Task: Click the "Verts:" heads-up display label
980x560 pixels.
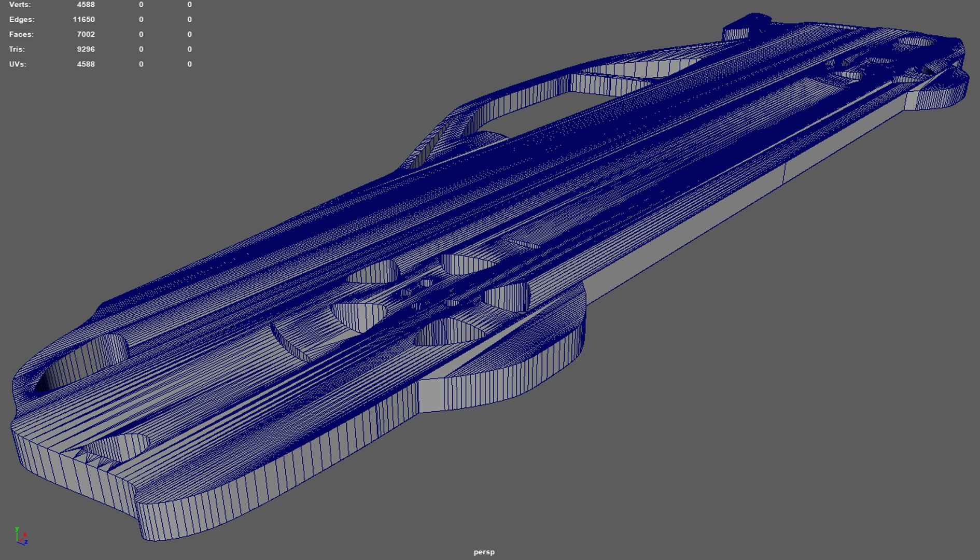Action: [x=20, y=5]
